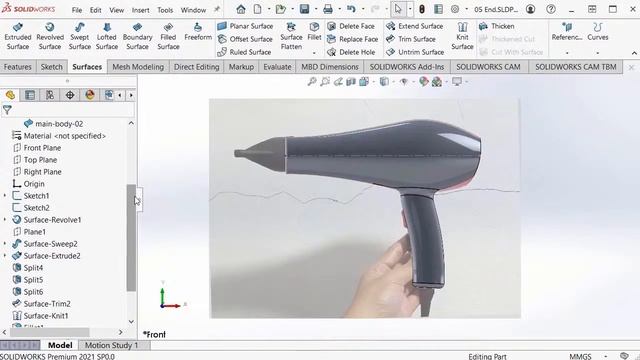Open the Help question mark icon
Image resolution: width=640 pixels, height=360 pixels.
pos(551,9)
